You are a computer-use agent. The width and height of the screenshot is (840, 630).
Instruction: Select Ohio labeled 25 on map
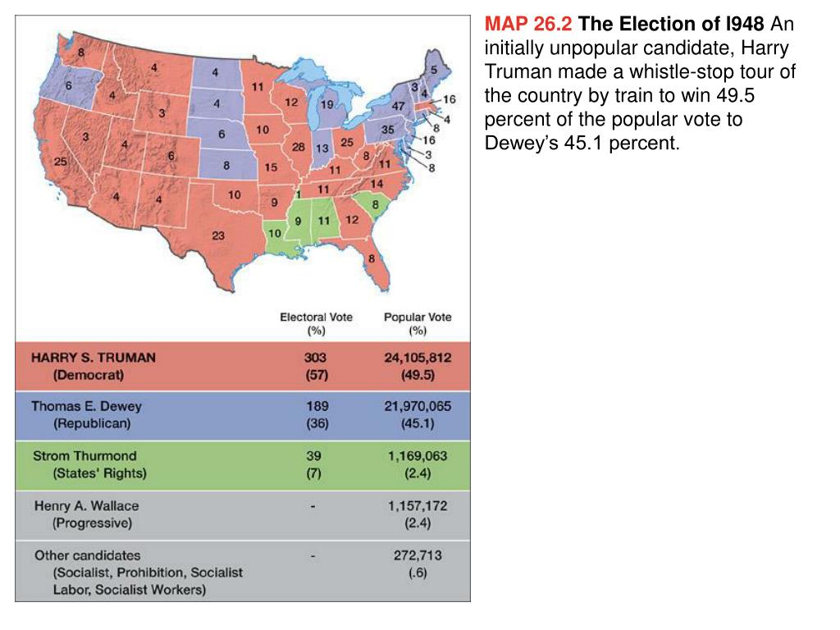pyautogui.click(x=347, y=143)
